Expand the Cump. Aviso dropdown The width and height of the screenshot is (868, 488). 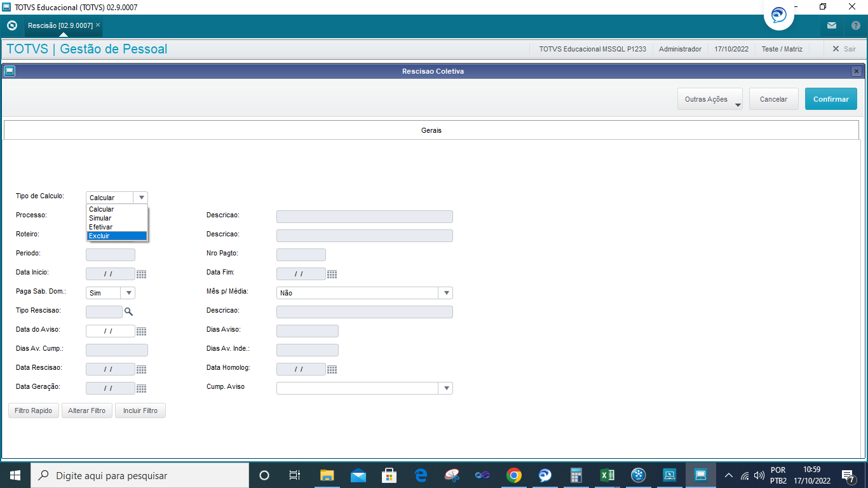(447, 388)
